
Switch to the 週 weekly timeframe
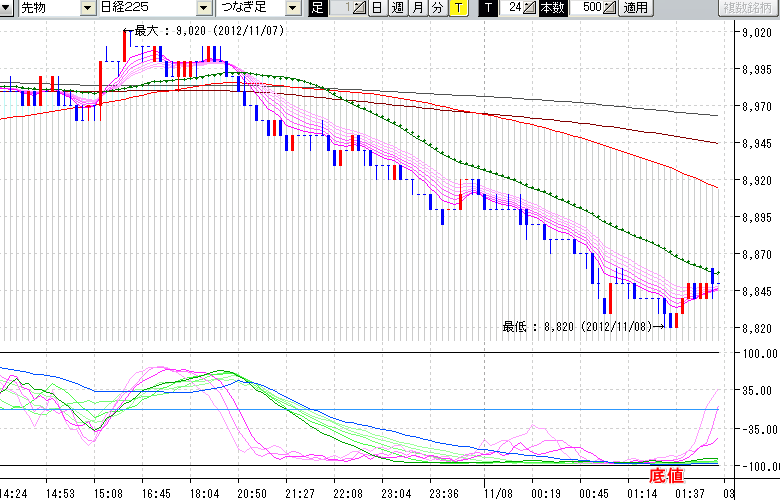coord(397,8)
